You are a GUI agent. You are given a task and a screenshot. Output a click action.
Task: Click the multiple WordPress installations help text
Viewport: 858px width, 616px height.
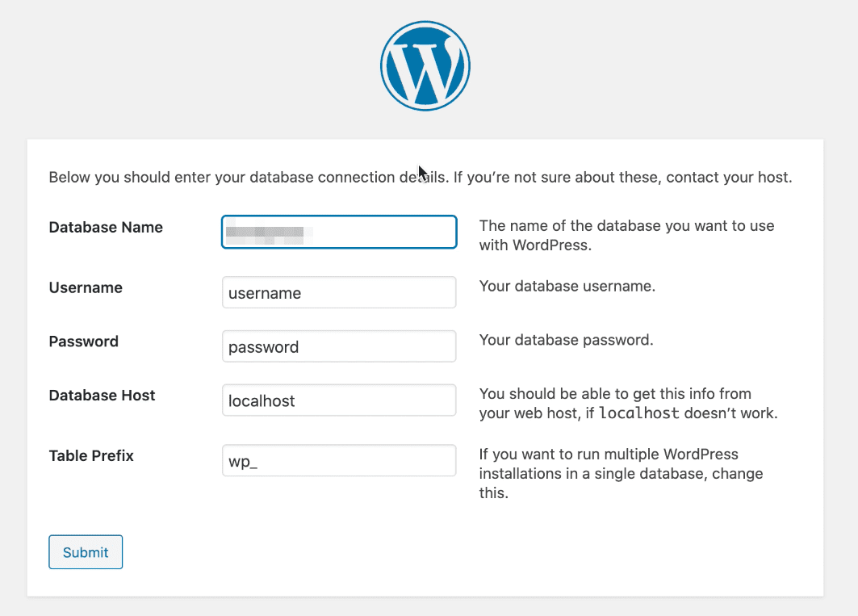coord(622,473)
